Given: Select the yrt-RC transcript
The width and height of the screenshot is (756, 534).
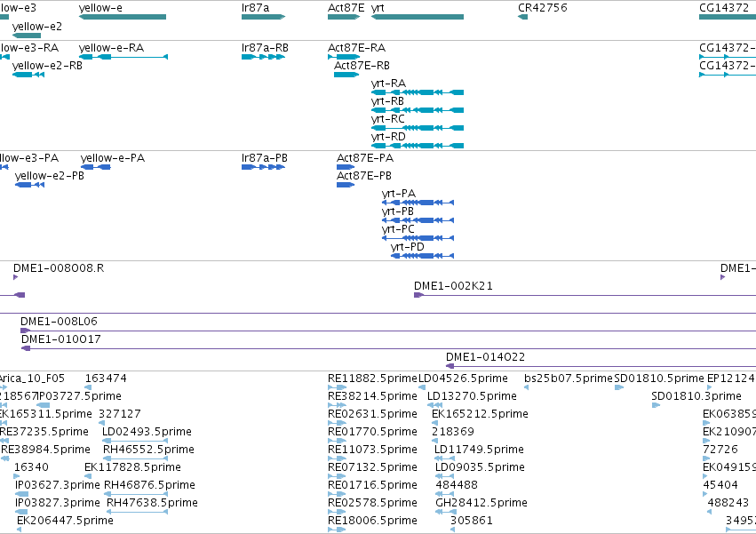Looking at the screenshot, I should click(418, 128).
